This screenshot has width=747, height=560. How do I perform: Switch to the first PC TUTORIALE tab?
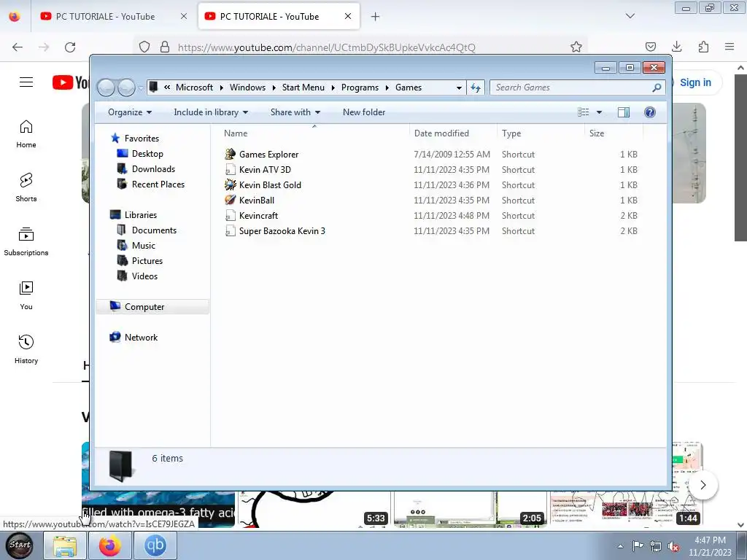113,16
